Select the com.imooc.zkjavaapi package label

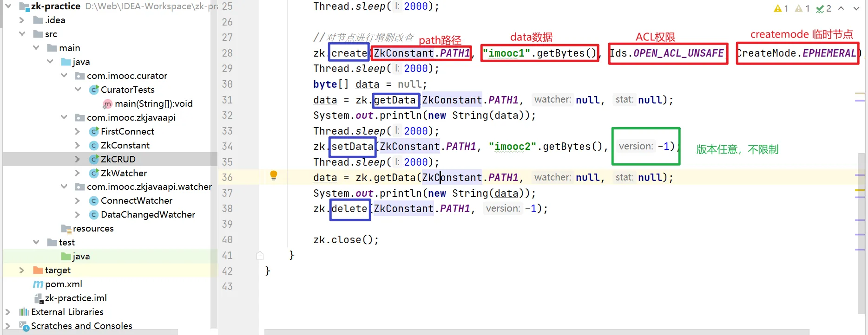pos(132,118)
